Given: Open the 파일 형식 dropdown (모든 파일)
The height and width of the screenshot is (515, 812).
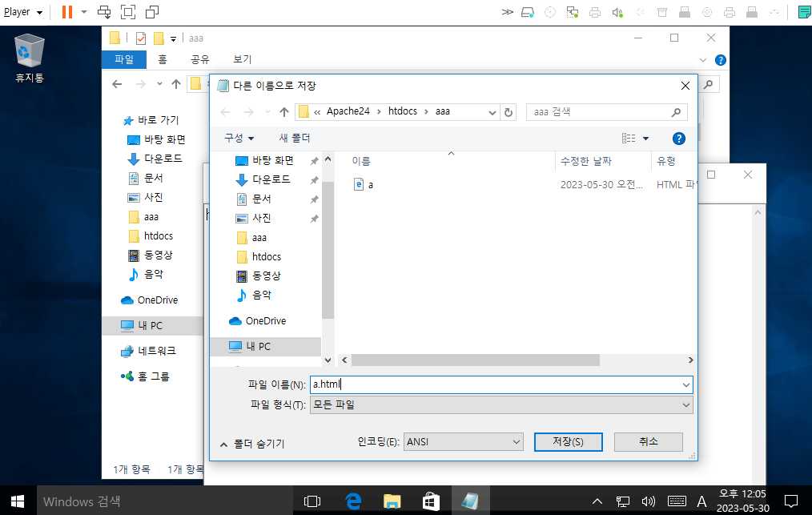Looking at the screenshot, I should (x=501, y=405).
